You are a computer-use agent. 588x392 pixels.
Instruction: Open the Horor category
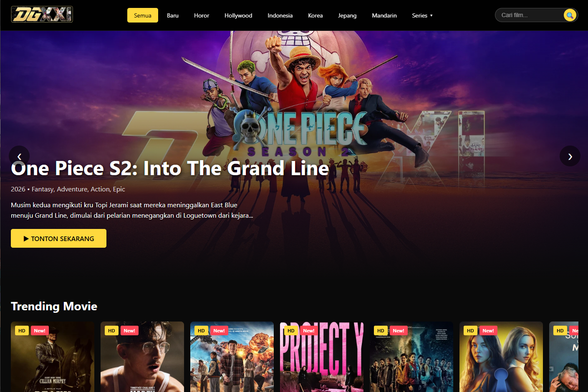pyautogui.click(x=202, y=15)
